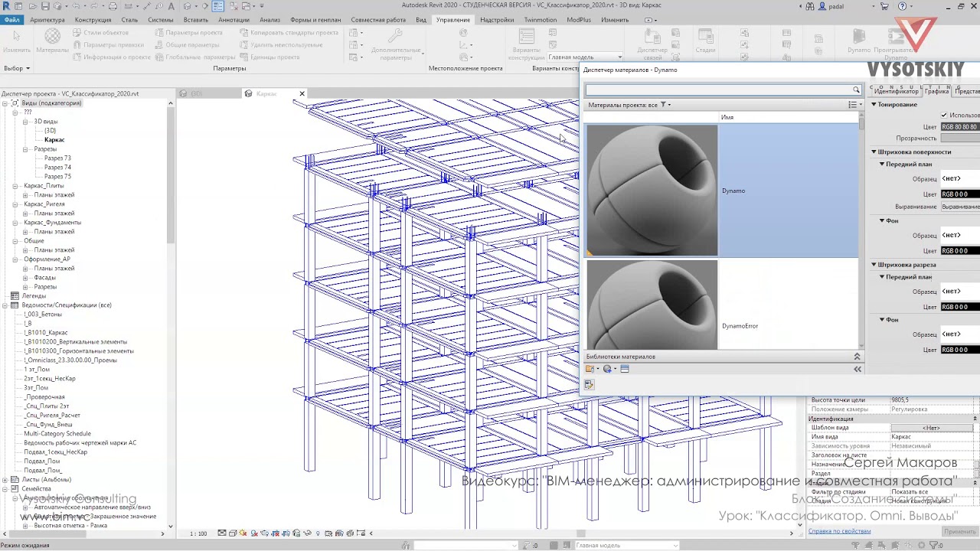
Task: Open Project Parameters (Параметры проекта)
Action: point(188,33)
